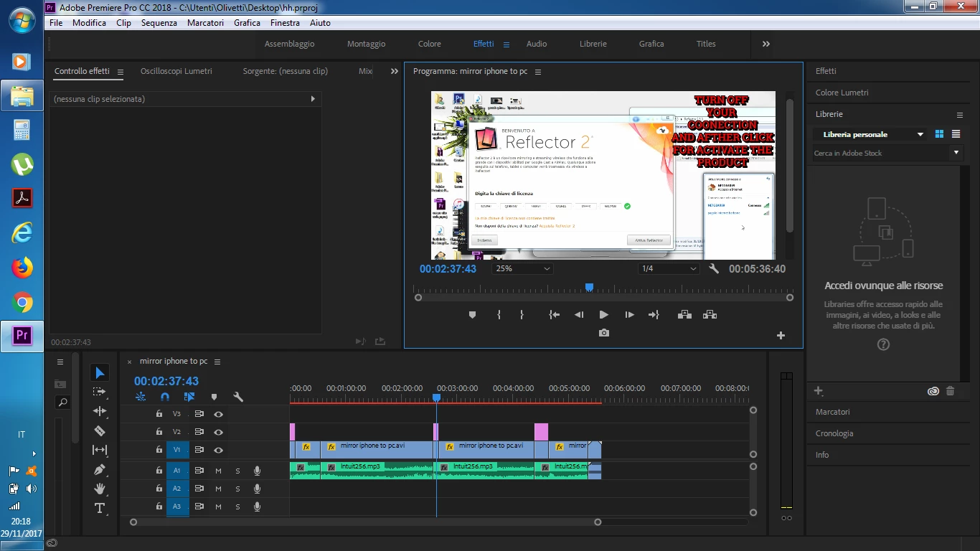Click timeline horizontal zoom scroll bar
This screenshot has height=551, width=980.
click(366, 522)
